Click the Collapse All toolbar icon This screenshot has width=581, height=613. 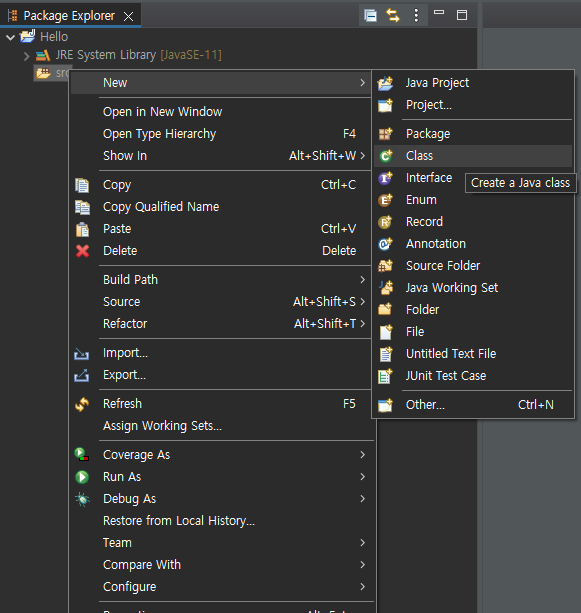pos(370,16)
